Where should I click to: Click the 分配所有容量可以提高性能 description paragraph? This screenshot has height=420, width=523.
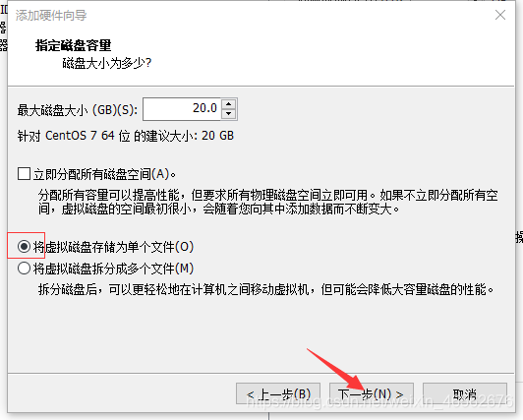267,202
